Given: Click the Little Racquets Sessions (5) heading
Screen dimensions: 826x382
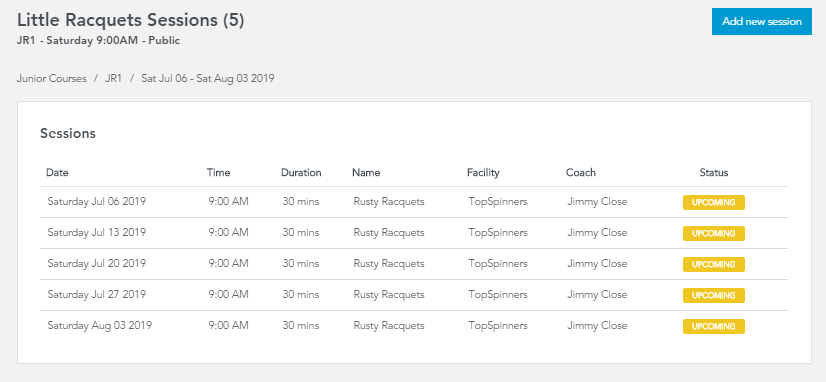Looking at the screenshot, I should click(x=131, y=20).
